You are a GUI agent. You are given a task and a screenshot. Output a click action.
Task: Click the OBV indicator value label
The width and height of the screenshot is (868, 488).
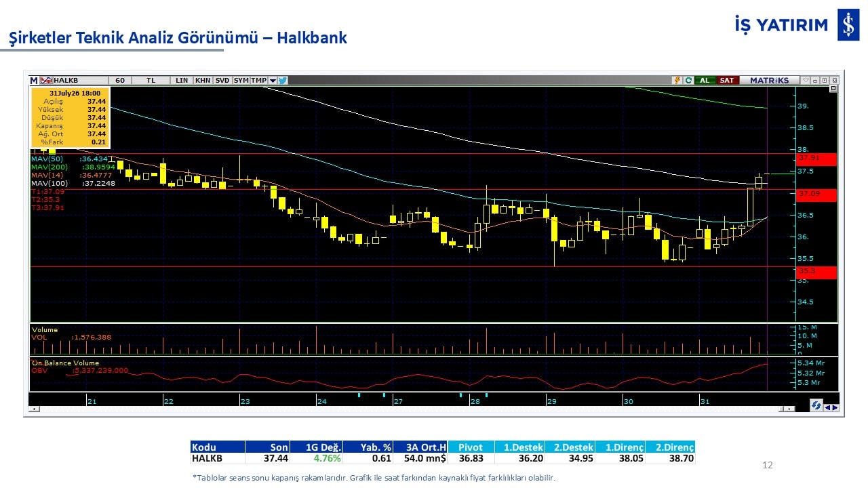[80, 370]
